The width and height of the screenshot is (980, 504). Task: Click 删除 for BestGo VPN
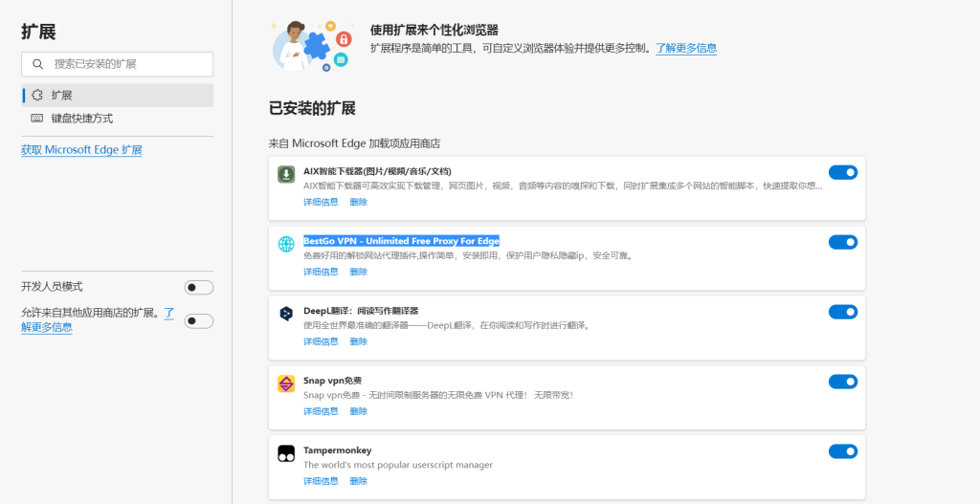click(358, 272)
